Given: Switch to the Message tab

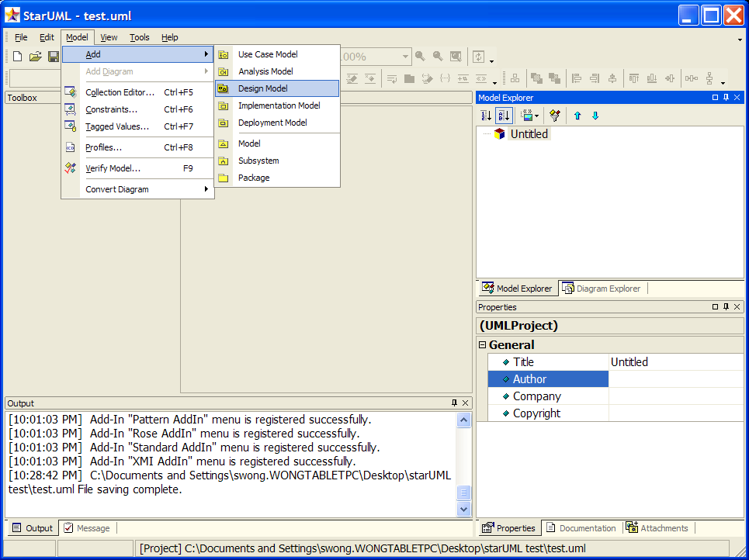Looking at the screenshot, I should point(87,528).
